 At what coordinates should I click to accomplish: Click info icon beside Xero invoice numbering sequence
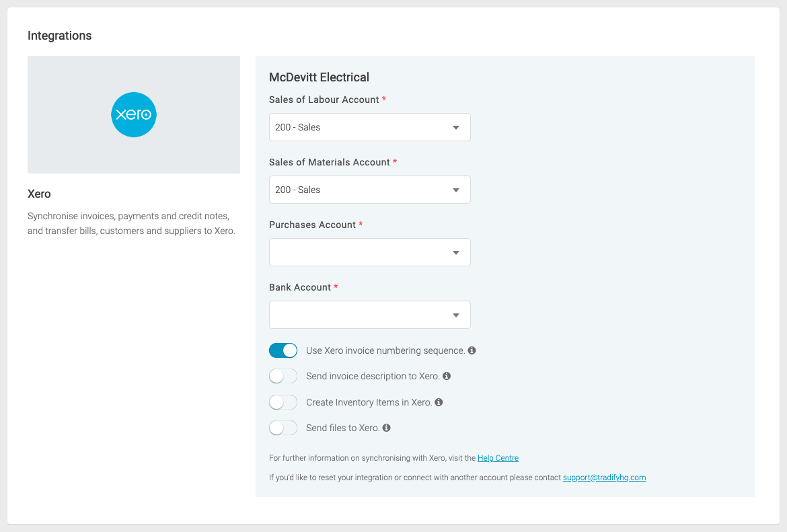pyautogui.click(x=472, y=350)
